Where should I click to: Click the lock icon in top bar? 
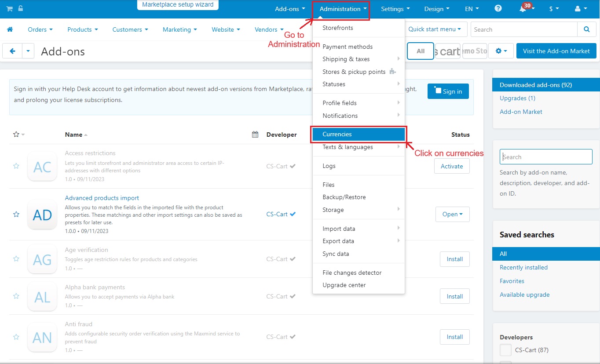[21, 9]
